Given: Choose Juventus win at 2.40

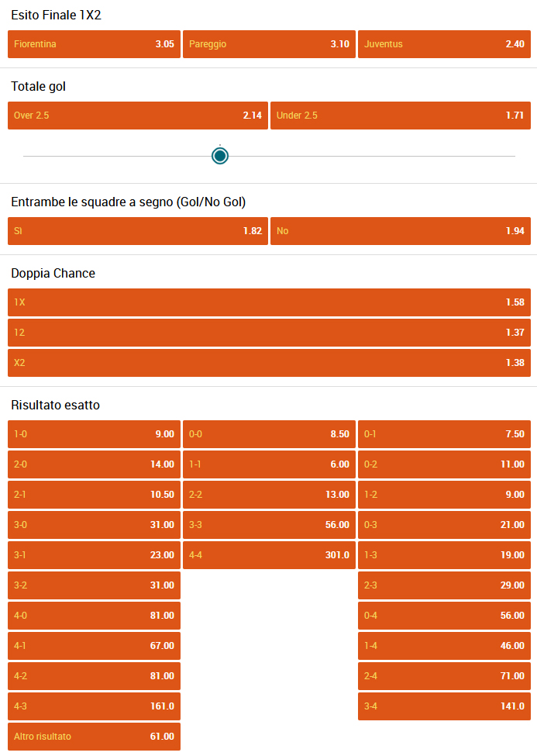Looking at the screenshot, I should click(x=444, y=44).
